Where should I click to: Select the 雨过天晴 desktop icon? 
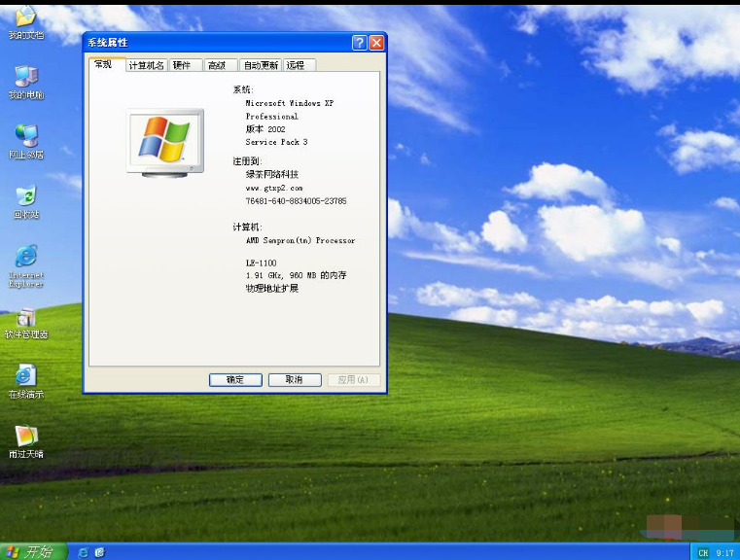pos(25,437)
